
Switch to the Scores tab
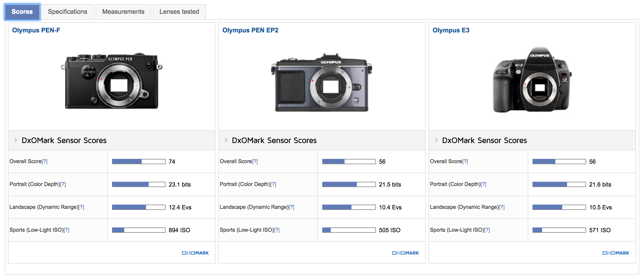(22, 12)
